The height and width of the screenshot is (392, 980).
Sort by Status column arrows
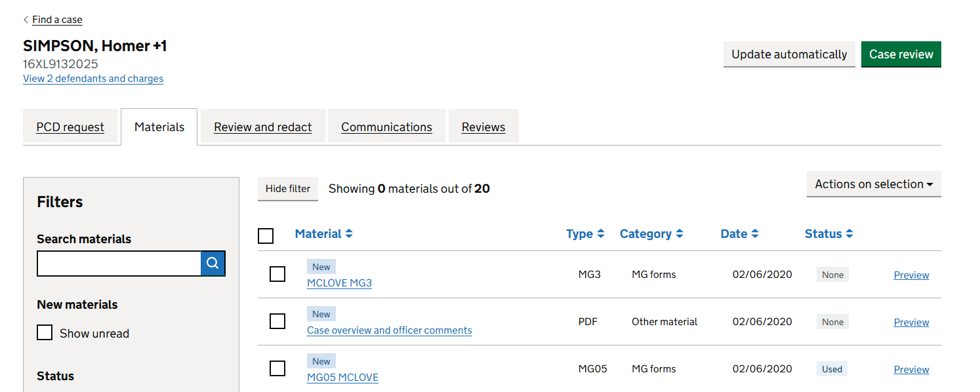(x=849, y=234)
